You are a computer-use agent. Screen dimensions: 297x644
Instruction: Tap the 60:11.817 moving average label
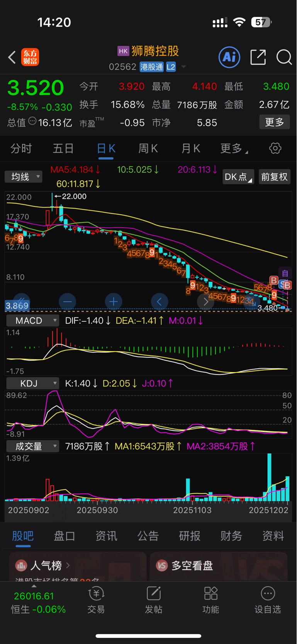(78, 184)
